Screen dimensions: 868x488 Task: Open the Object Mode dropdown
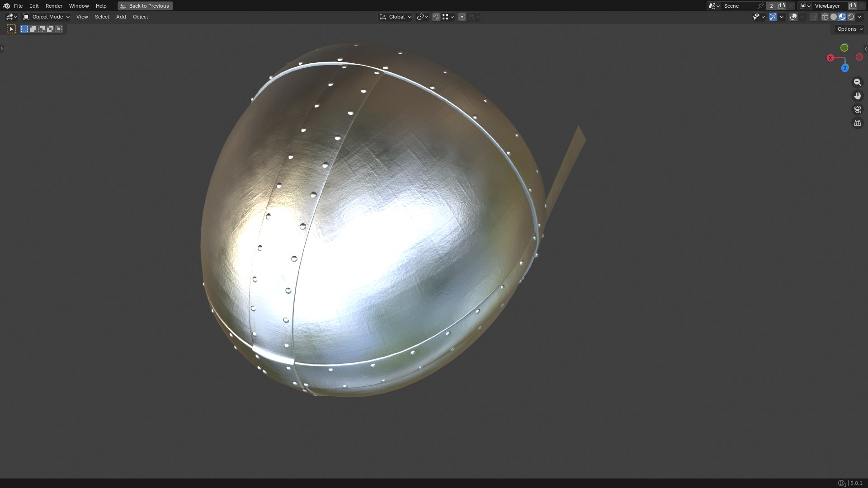click(46, 17)
